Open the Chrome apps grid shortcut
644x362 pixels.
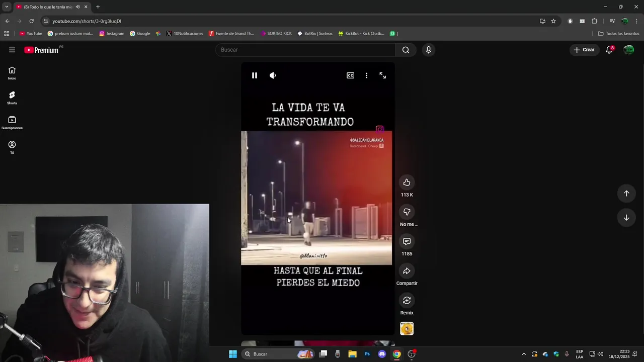(x=7, y=34)
